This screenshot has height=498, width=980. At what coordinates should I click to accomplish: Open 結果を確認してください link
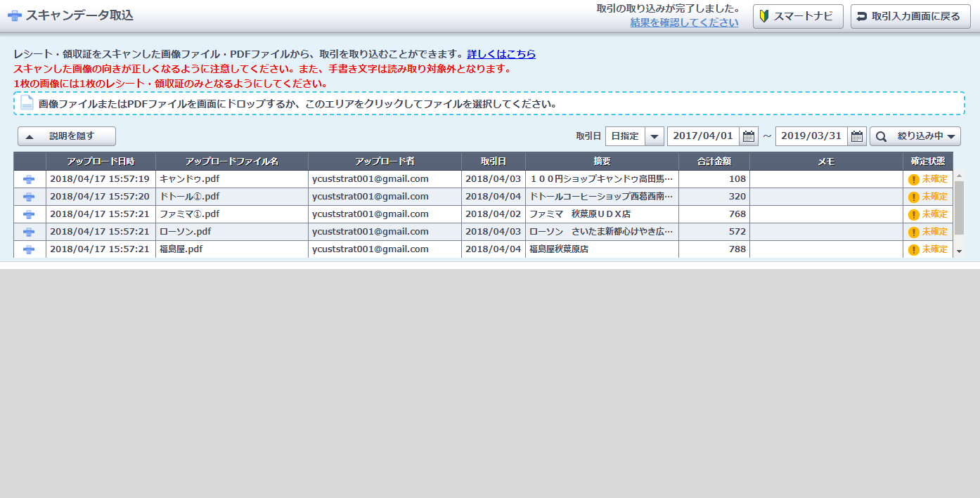pyautogui.click(x=684, y=22)
